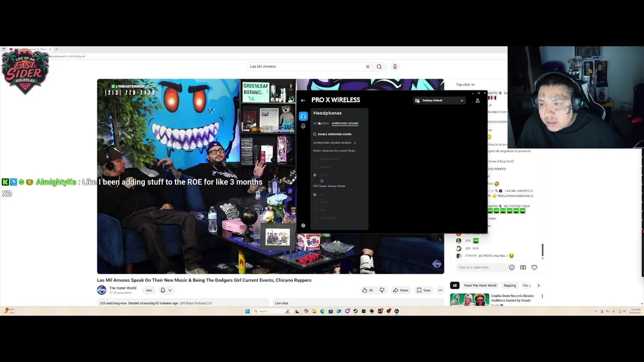Click CHK619 chat message avatar
This screenshot has height=362, width=644.
pyautogui.click(x=458, y=255)
